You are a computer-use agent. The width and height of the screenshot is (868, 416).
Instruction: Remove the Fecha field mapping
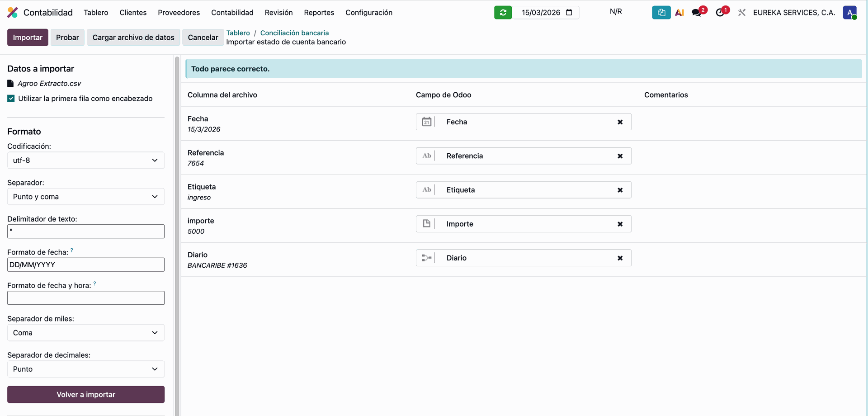click(x=620, y=122)
